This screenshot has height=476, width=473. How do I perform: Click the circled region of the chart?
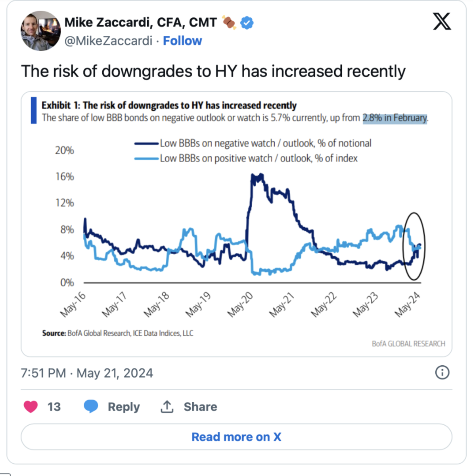point(414,246)
